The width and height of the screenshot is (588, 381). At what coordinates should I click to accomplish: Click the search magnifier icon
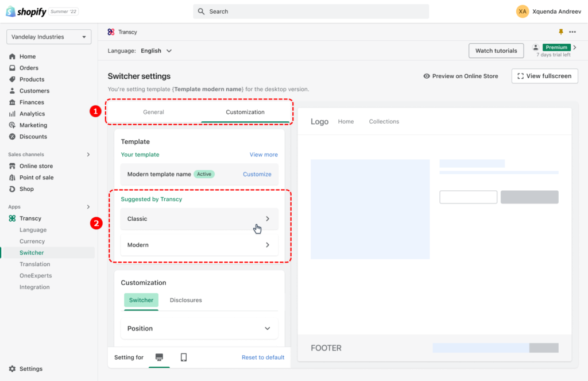202,11
